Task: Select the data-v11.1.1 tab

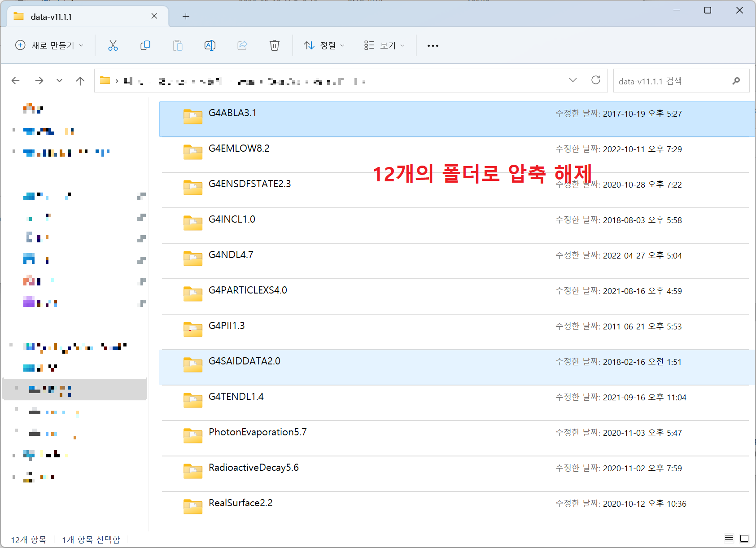Action: click(x=81, y=17)
